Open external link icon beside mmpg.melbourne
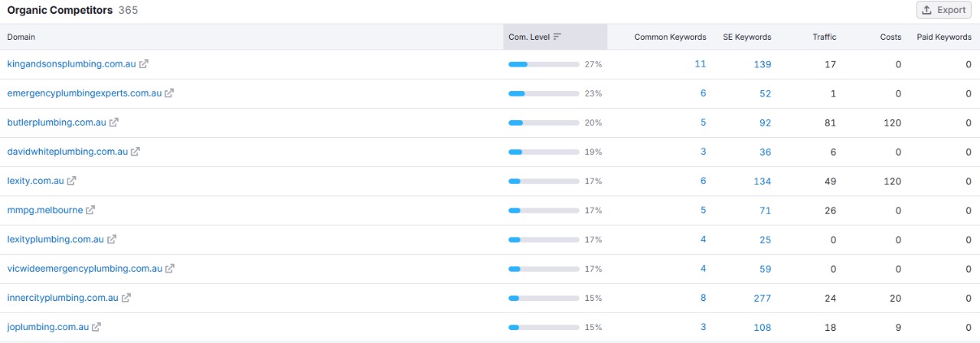The image size is (980, 343). [90, 210]
